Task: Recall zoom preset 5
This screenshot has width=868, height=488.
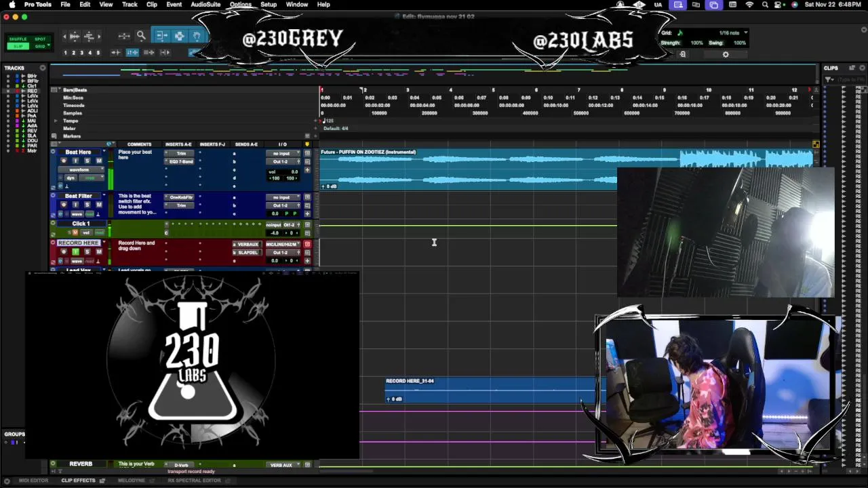Action: [x=98, y=52]
